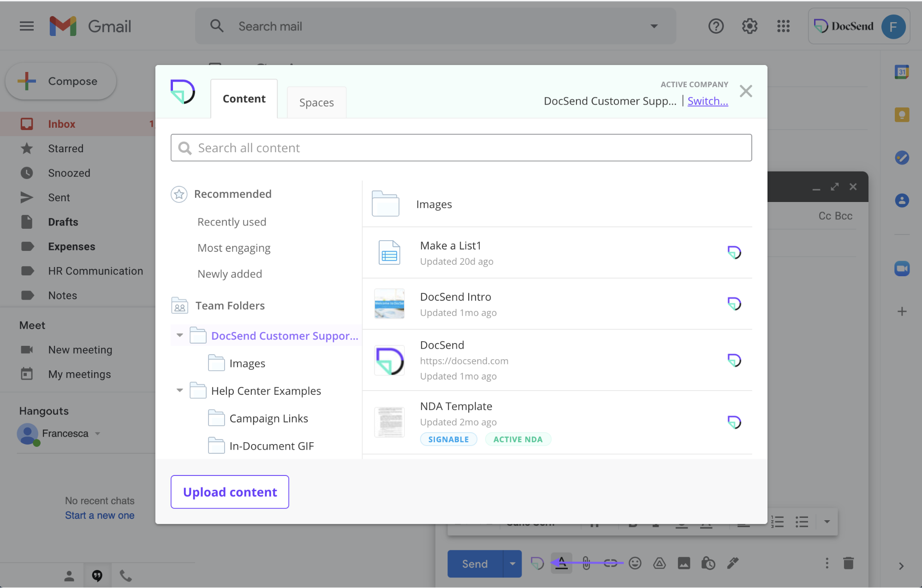The height and width of the screenshot is (588, 922).
Task: Open search mail advanced options arrow
Action: 654,26
